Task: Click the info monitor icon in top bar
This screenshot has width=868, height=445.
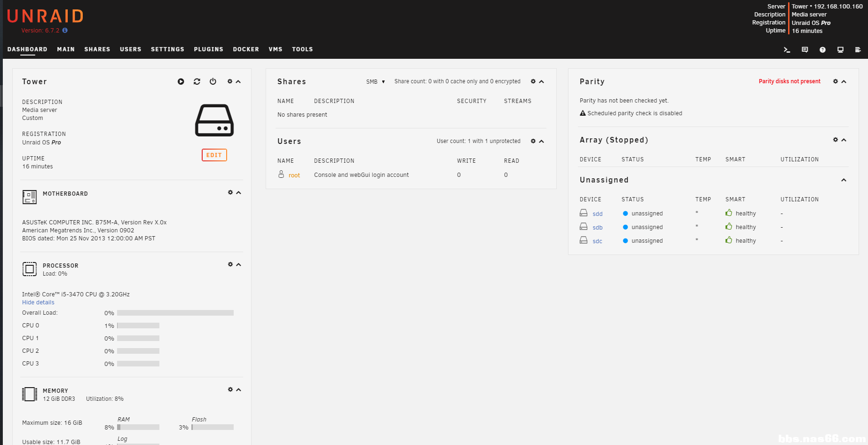Action: 840,50
